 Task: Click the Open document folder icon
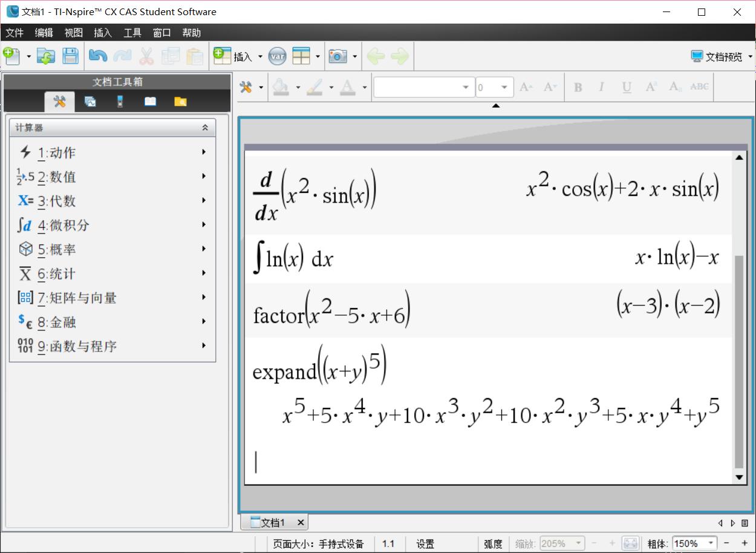[46, 56]
